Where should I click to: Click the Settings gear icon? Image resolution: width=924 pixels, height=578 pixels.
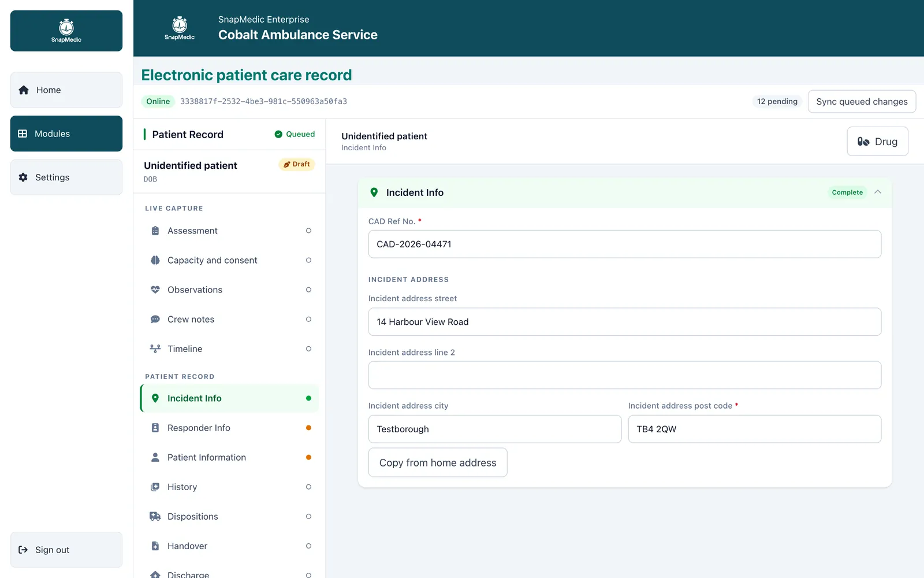tap(23, 177)
